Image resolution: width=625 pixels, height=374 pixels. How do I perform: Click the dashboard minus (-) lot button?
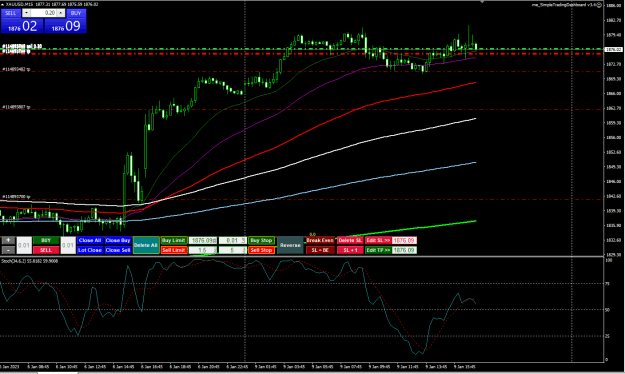point(8,250)
